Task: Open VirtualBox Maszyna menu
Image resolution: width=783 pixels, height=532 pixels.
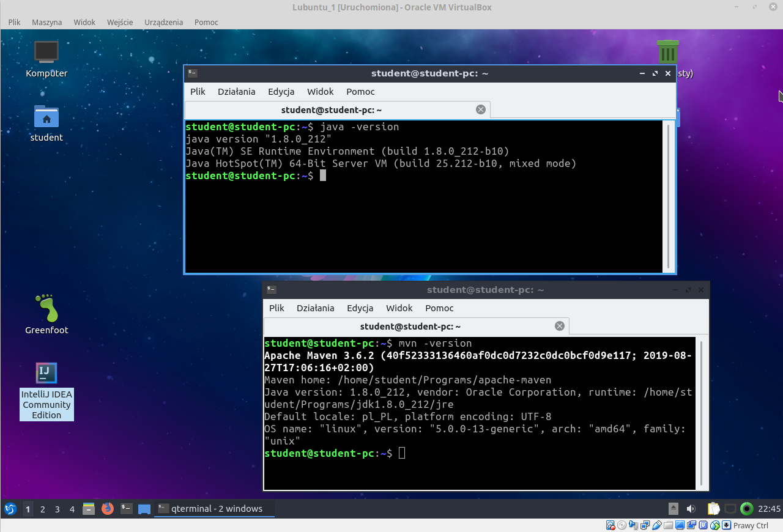Action: (x=47, y=22)
